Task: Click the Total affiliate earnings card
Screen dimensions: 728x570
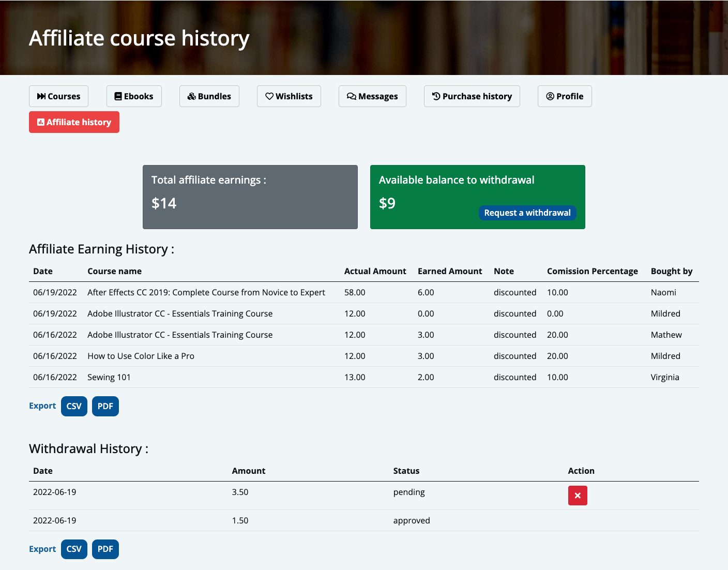Action: point(250,197)
